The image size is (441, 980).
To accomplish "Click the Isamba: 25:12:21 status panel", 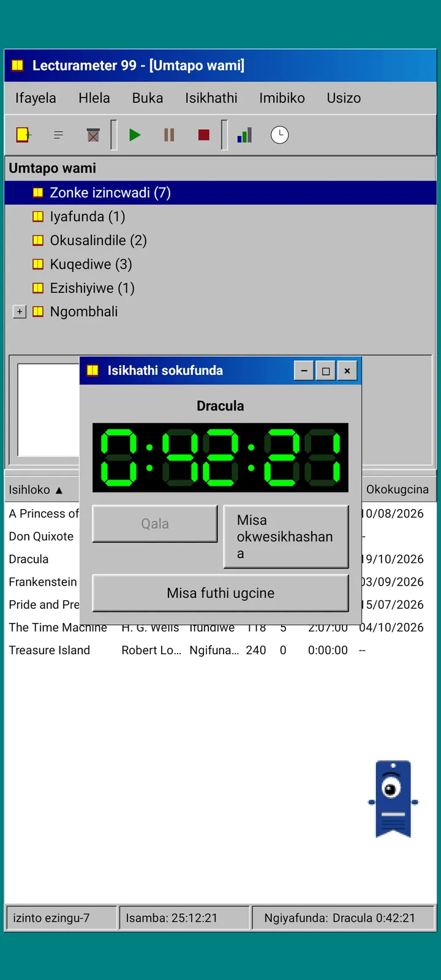I will (184, 918).
